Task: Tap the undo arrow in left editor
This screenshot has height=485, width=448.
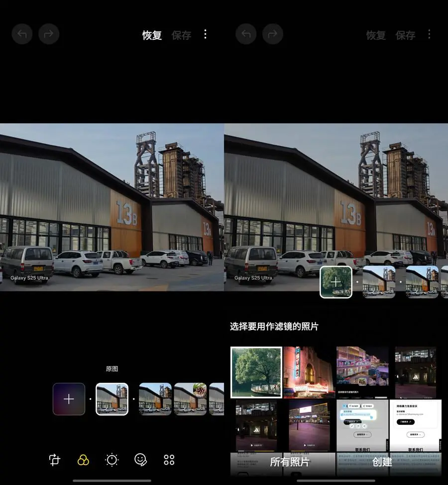Action: 22,34
